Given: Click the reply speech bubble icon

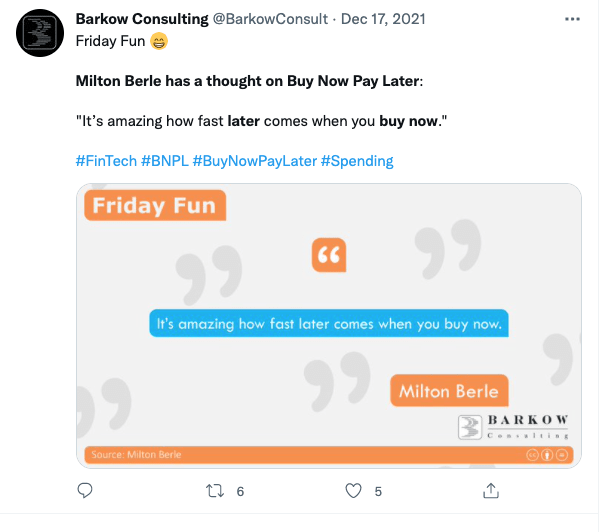Looking at the screenshot, I should (85, 491).
